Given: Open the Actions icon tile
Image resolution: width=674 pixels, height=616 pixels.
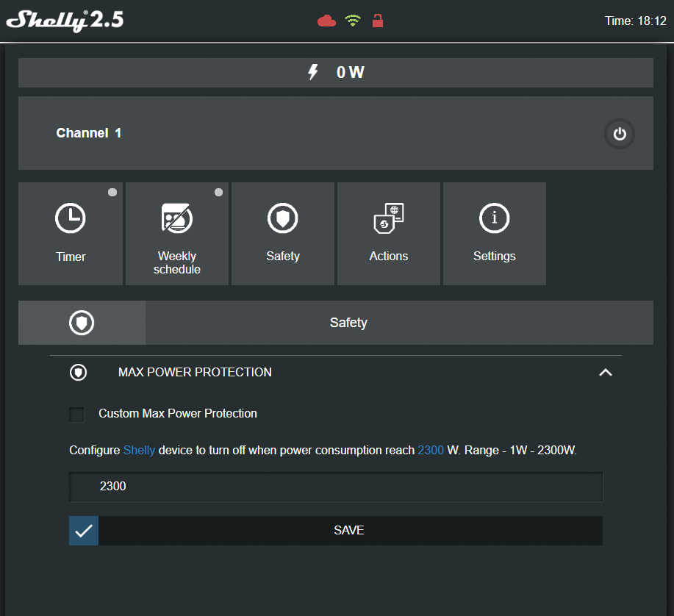Looking at the screenshot, I should (x=388, y=218).
